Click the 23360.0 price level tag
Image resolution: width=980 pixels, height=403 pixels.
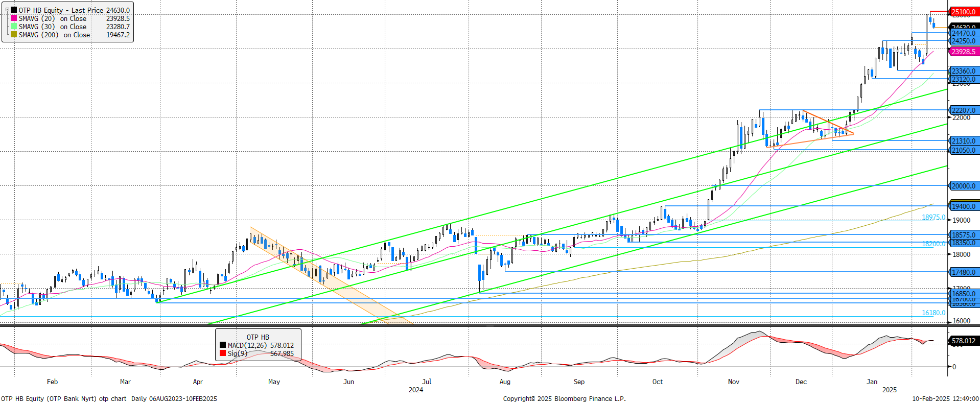(963, 71)
